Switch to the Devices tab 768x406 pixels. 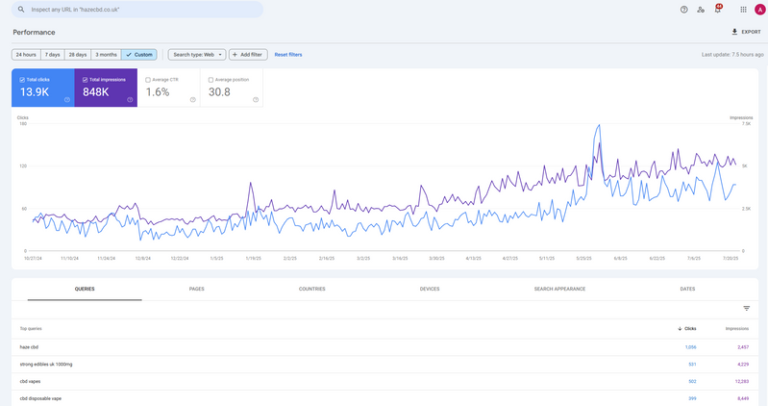[430, 289]
